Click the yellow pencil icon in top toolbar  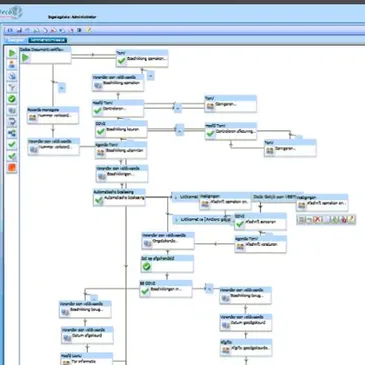click(89, 30)
